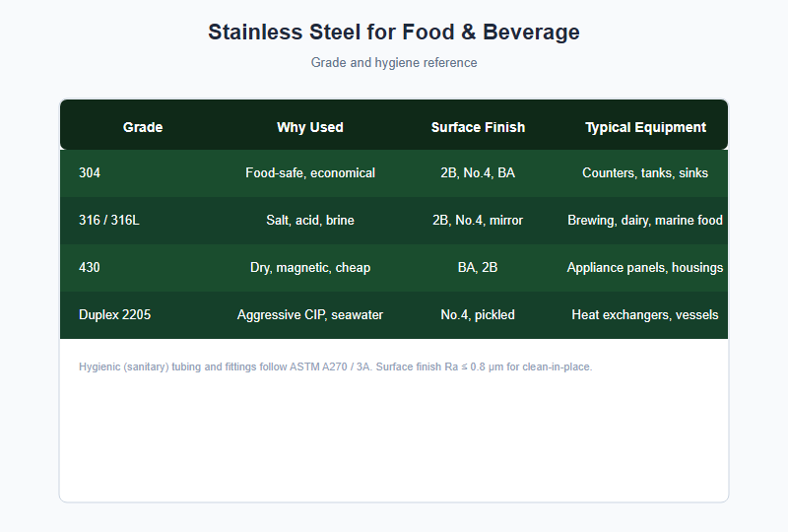Click the 'Stainless Steel for Food & Beverage' heading
The height and width of the screenshot is (532, 788).
point(394,33)
